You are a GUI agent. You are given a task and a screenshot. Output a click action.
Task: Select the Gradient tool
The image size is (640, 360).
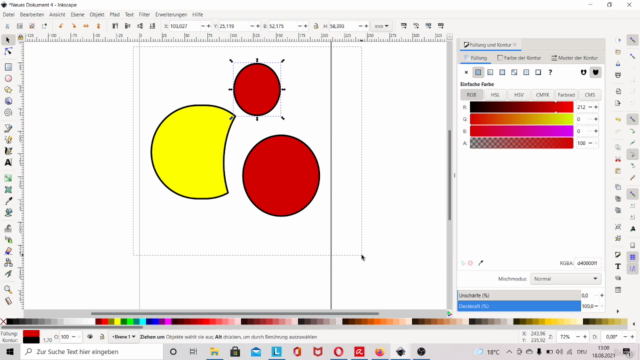tap(8, 178)
